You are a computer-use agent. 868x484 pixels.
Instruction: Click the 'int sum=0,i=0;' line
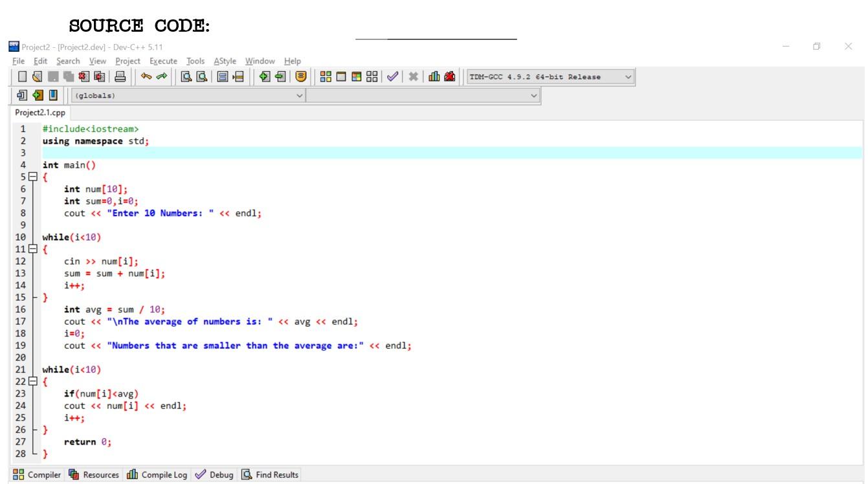point(102,201)
